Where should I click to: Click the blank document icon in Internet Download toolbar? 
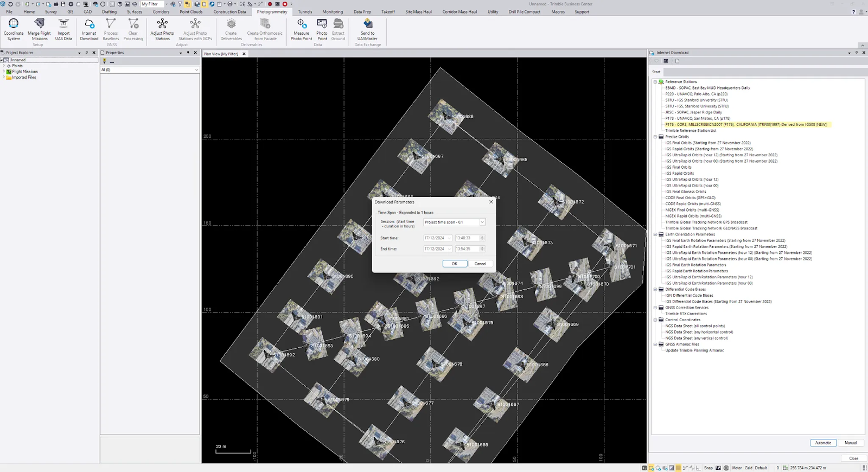pos(677,61)
